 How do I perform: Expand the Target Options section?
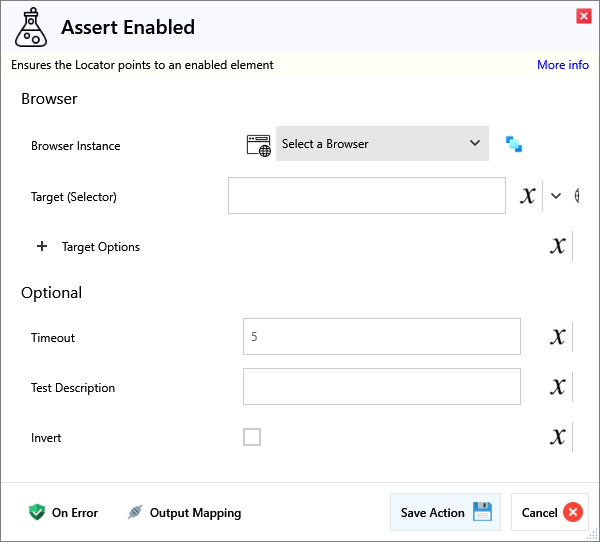42,247
